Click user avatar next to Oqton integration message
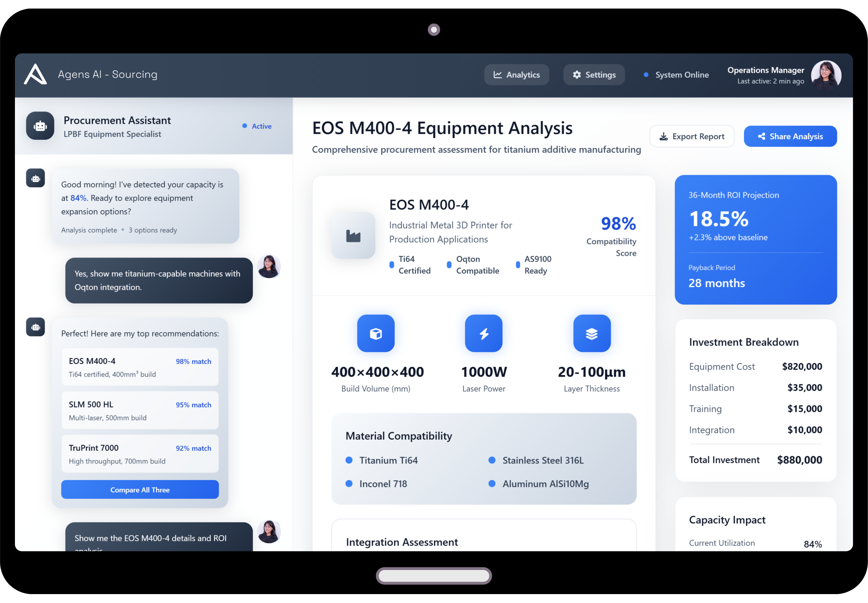Image resolution: width=868 pixels, height=603 pixels. (269, 266)
